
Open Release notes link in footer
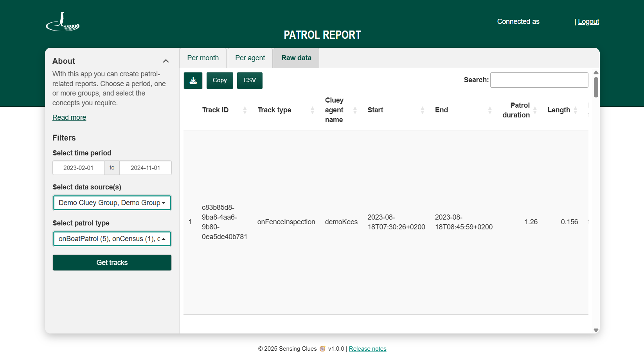[x=367, y=349]
